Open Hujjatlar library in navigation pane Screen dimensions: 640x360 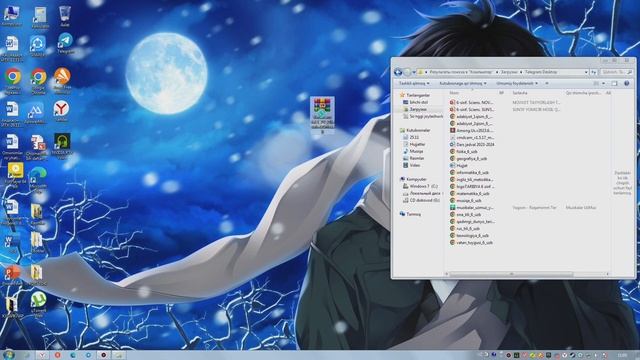pyautogui.click(x=414, y=144)
